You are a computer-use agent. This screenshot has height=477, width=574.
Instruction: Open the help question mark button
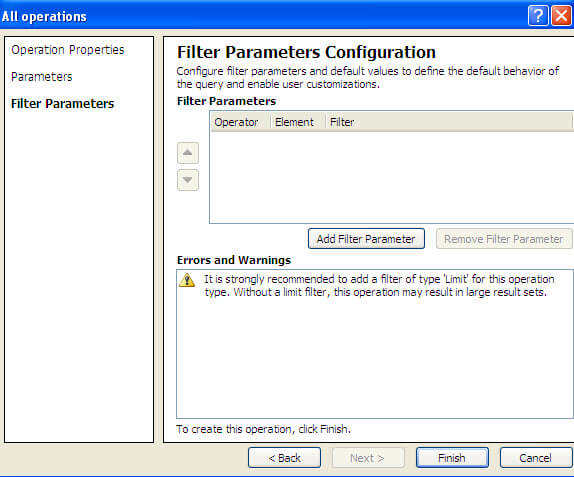click(x=538, y=16)
